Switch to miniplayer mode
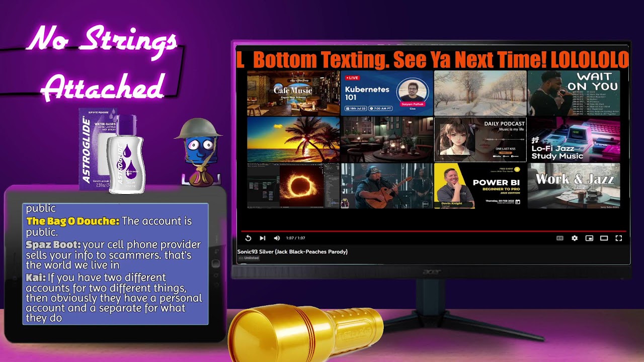Screen dimensions: 644x362 coord(589,238)
